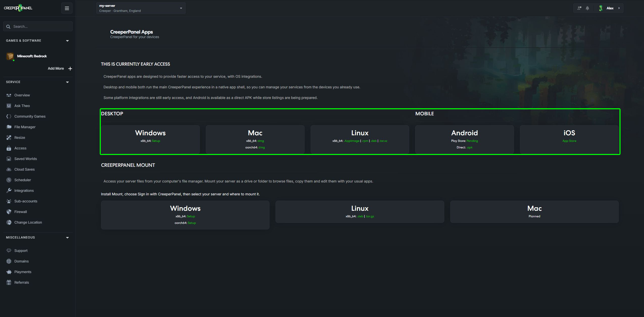Viewport: 644px width, 317px height.
Task: Open Integrations page
Action: point(24,191)
